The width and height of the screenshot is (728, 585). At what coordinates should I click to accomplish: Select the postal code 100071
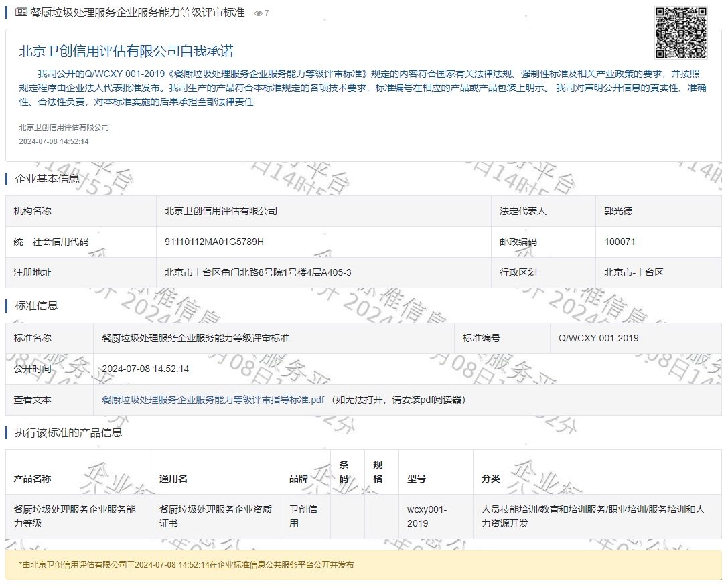[x=620, y=242]
